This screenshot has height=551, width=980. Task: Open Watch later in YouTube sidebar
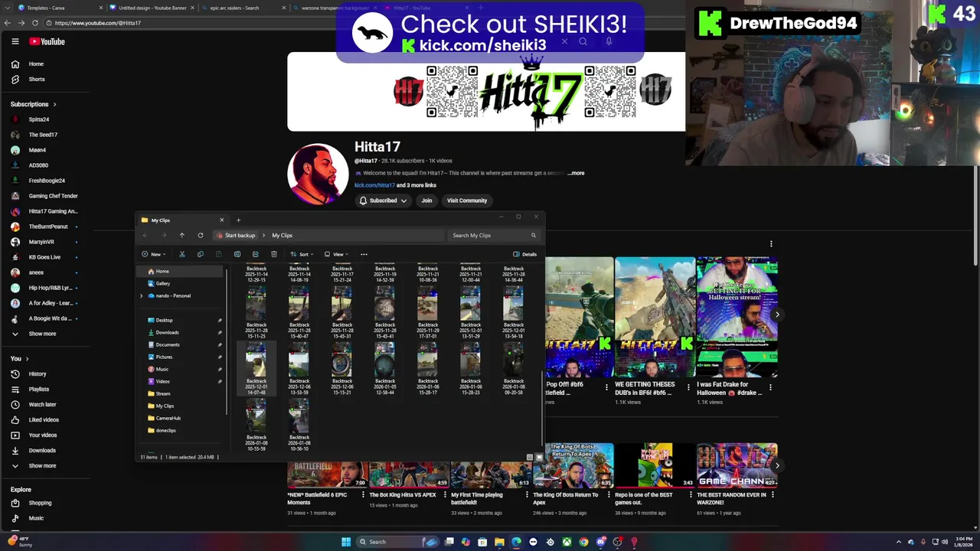(x=42, y=405)
